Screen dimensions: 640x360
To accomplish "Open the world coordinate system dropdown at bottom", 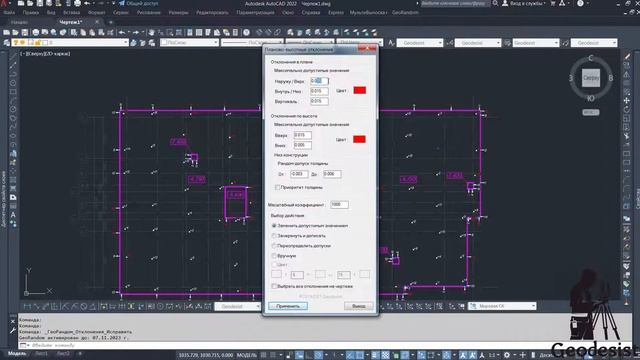I will click(502, 306).
